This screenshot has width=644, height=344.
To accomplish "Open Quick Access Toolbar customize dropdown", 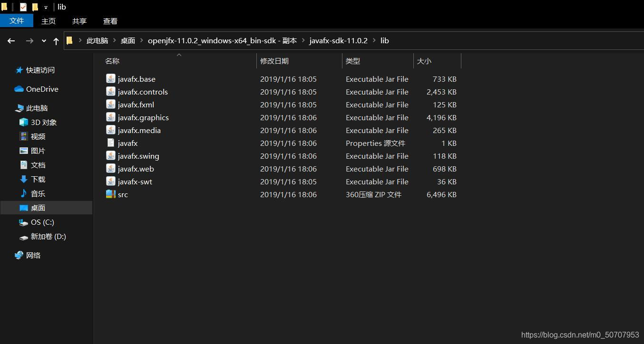I will (x=46, y=8).
